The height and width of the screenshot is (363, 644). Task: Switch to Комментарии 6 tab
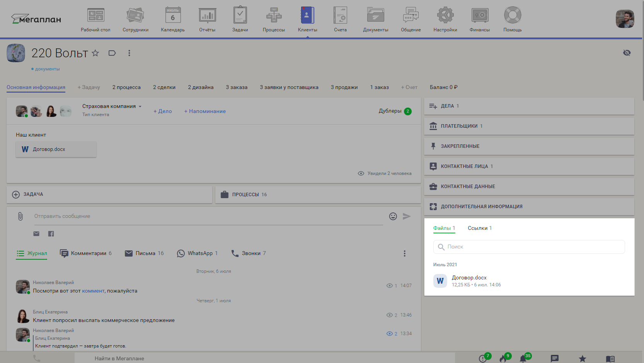86,253
